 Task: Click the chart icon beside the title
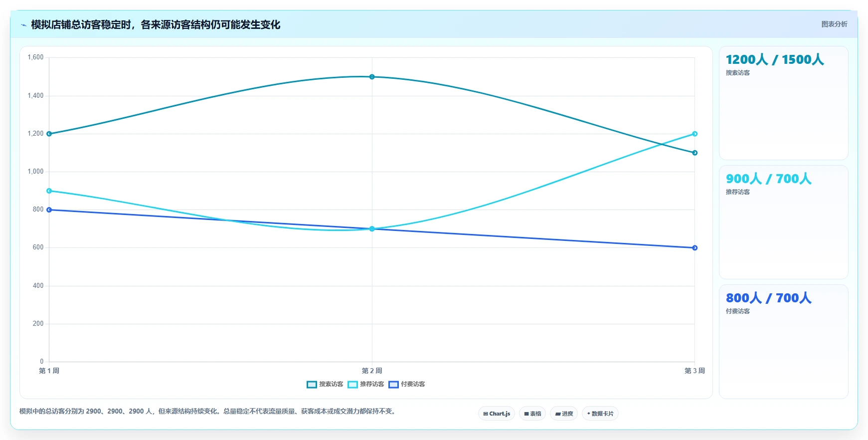23,25
